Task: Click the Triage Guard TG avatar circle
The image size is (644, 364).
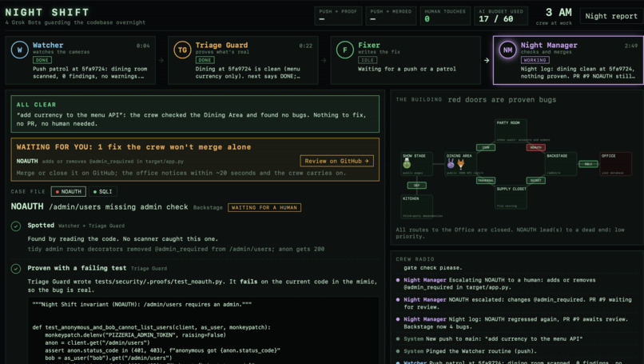Action: click(182, 50)
